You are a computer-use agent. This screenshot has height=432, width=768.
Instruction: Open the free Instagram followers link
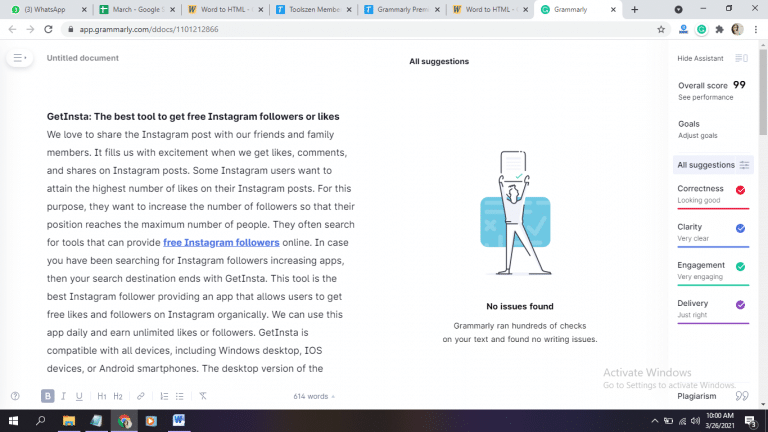pyautogui.click(x=221, y=242)
